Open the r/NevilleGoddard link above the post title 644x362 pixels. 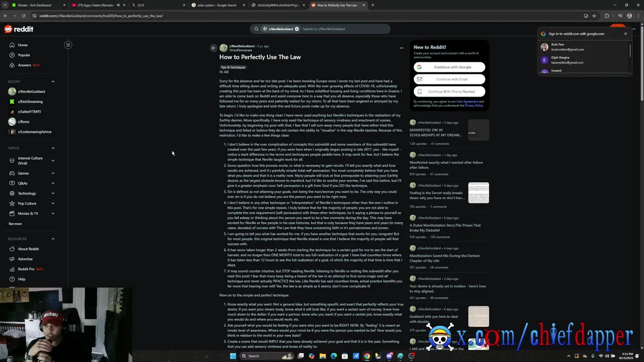[242, 46]
